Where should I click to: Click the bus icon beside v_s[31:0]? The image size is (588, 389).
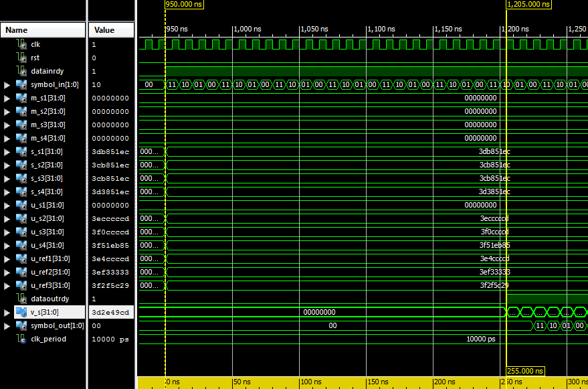[x=22, y=313]
